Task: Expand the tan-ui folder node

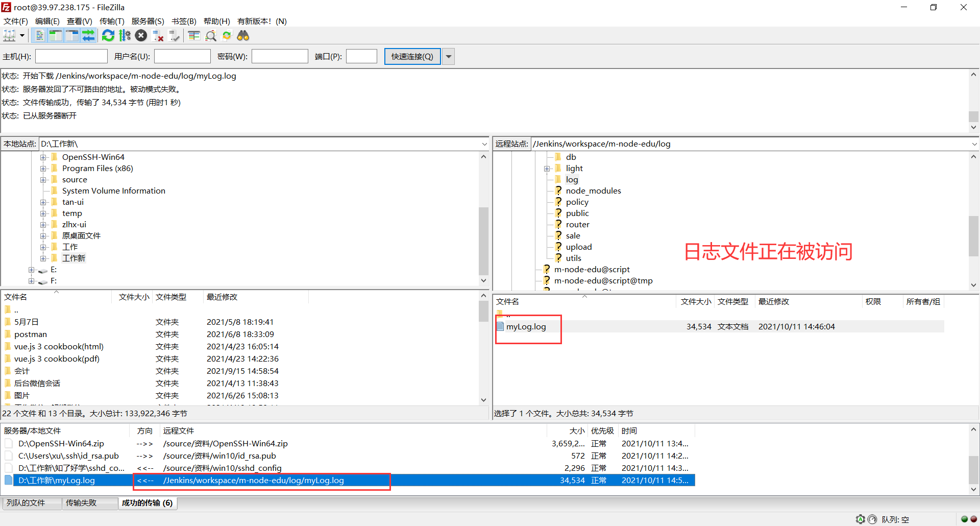Action: 43,202
